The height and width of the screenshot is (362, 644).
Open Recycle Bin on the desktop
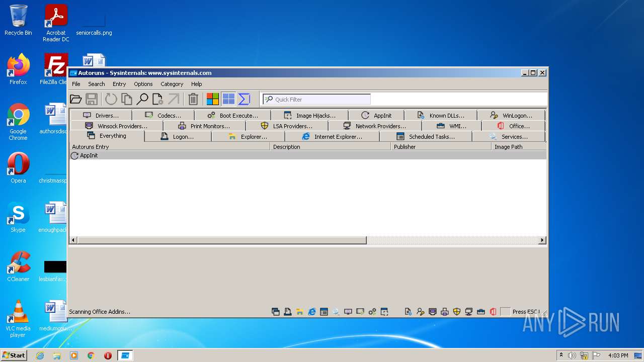18,21
